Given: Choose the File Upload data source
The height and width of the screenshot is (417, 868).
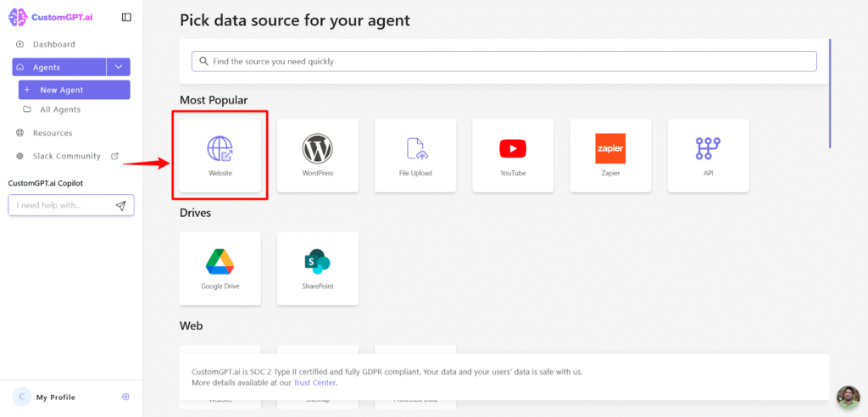Looking at the screenshot, I should click(x=415, y=155).
